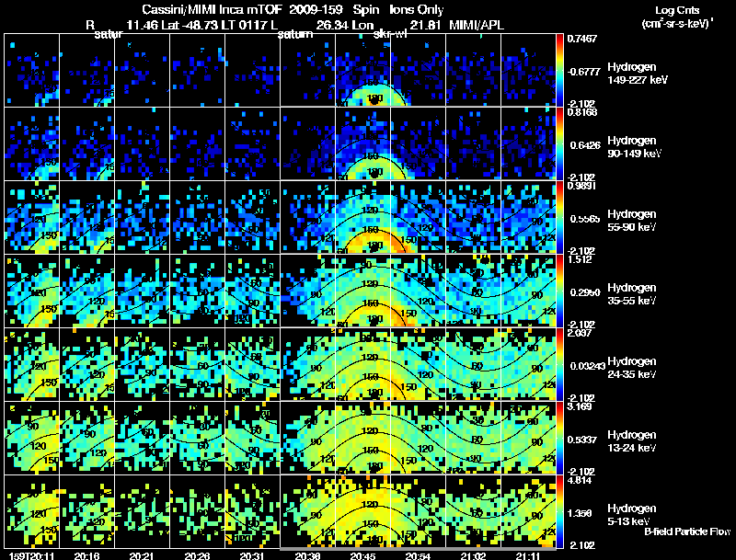Click the '1.512' colorbar maximum value
The height and width of the screenshot is (560, 736).
[x=580, y=260]
